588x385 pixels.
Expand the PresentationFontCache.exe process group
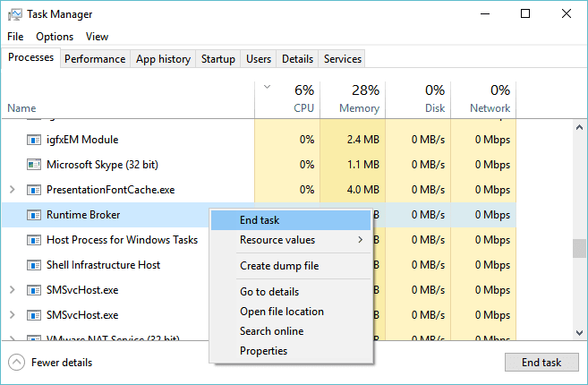pos(13,190)
